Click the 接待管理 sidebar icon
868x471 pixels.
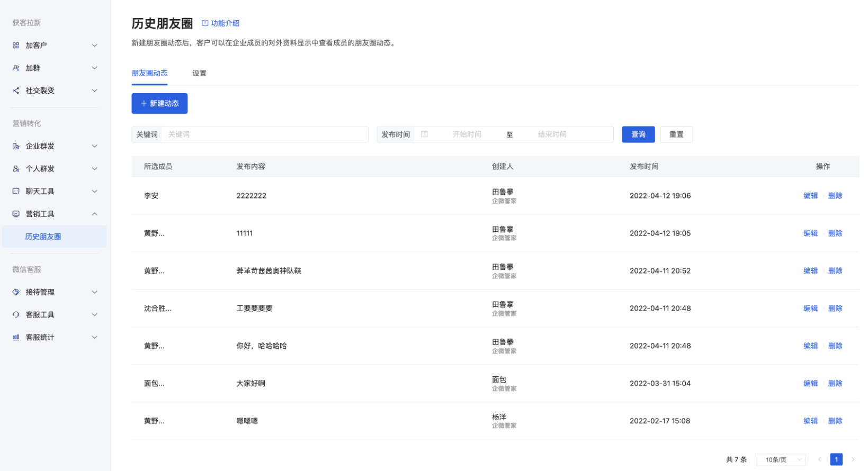16,292
